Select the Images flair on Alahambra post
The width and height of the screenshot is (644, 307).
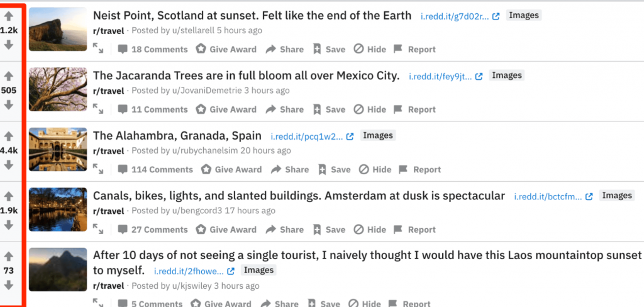[x=378, y=135]
